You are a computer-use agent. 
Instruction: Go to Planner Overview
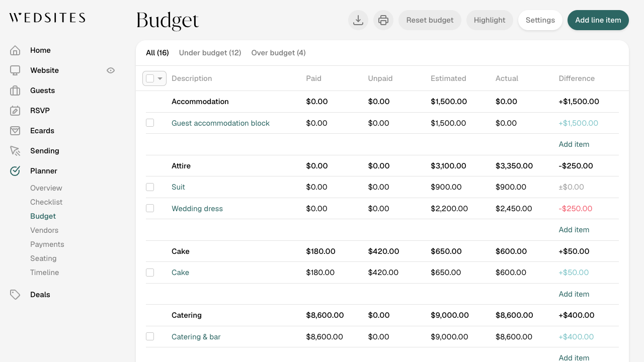[46, 188]
